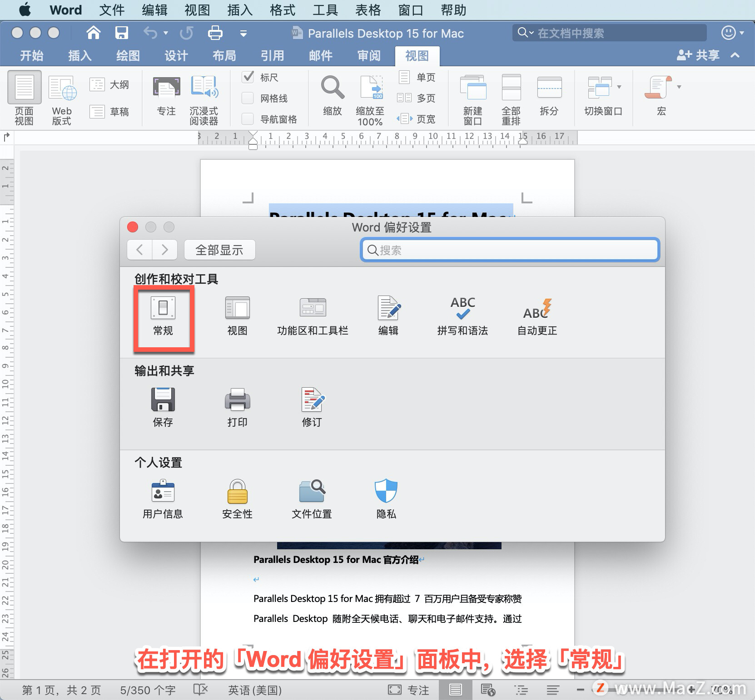This screenshot has height=700, width=755.
Task: Save document with the floppy icon
Action: coord(121,33)
